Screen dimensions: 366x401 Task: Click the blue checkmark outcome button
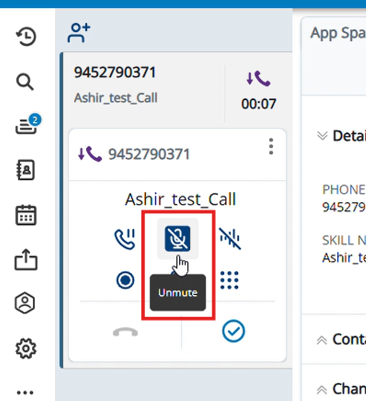233,331
